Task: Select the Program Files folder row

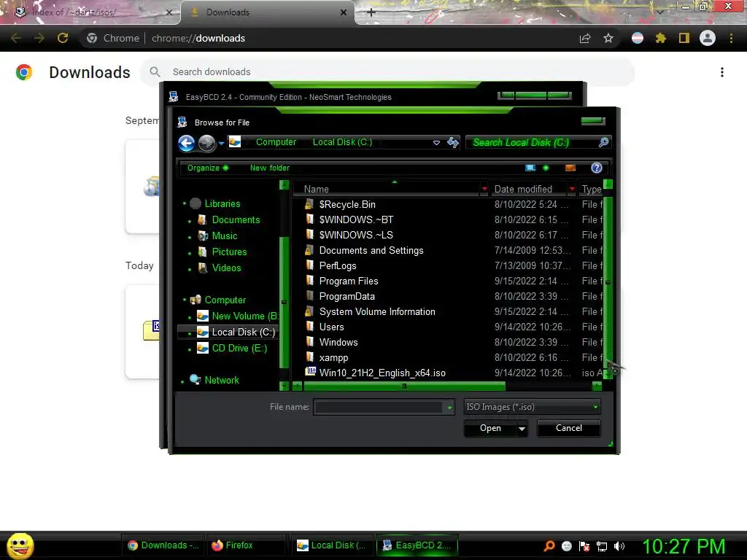Action: 448,281
